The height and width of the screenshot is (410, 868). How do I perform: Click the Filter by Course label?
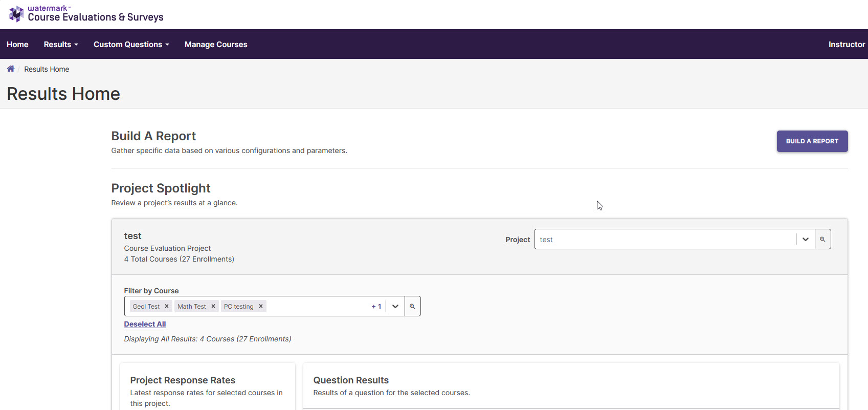click(151, 291)
